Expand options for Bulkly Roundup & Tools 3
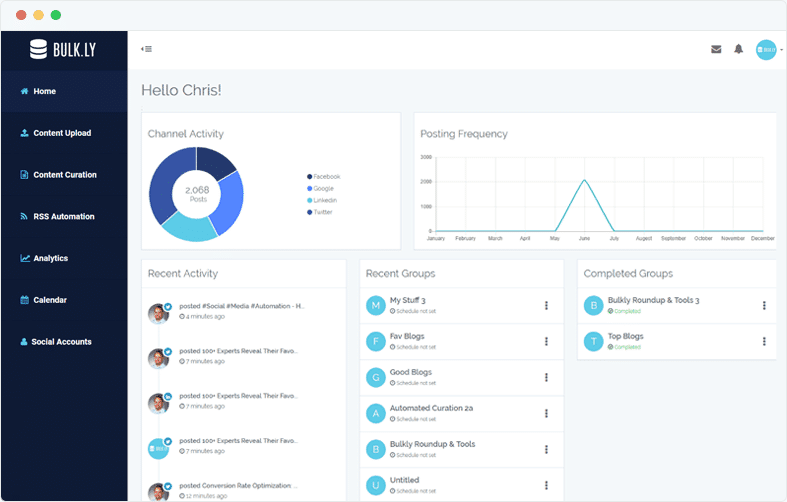Image resolution: width=787 pixels, height=502 pixels. (764, 305)
